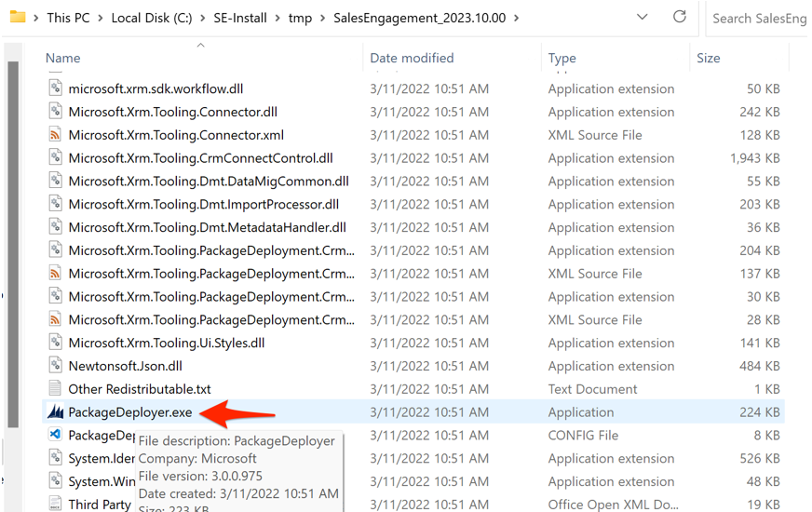Select PackageDeployment.Crm icon sized 30 KB

[x=55, y=296]
